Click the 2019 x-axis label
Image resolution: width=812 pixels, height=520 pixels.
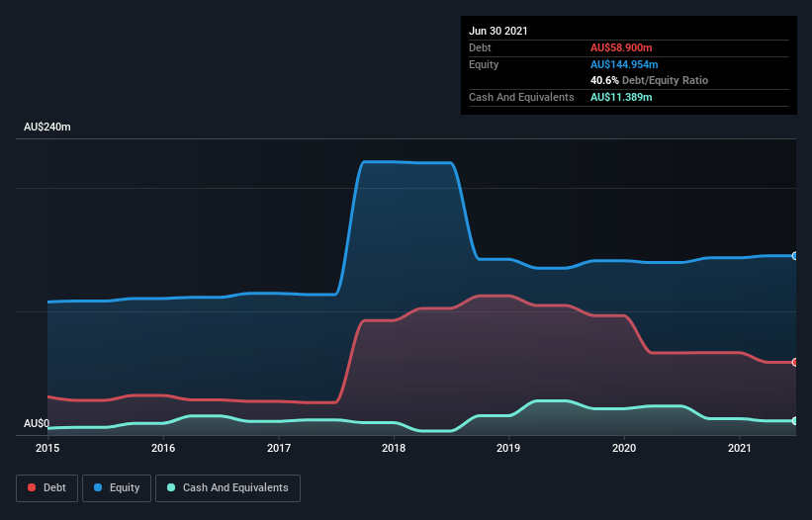(x=508, y=448)
